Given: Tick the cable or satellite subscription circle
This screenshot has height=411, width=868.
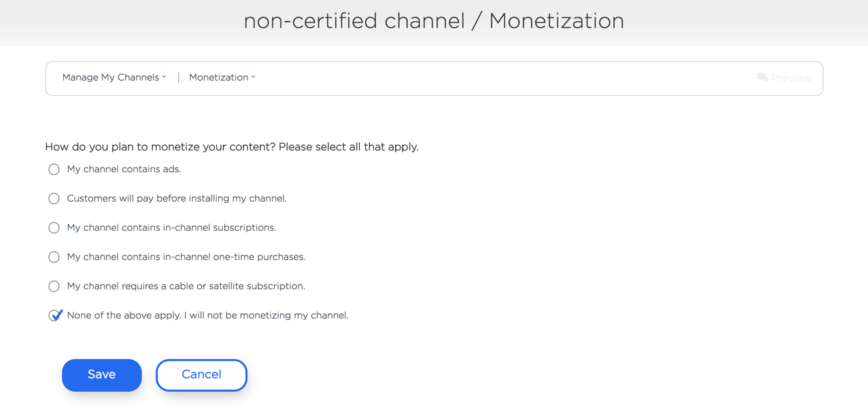Looking at the screenshot, I should coord(54,287).
